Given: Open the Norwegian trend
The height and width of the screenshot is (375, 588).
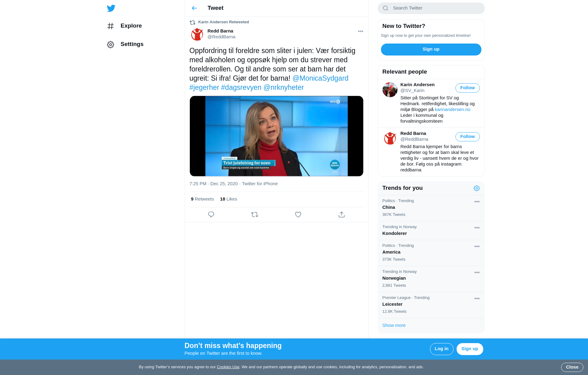Looking at the screenshot, I should click(x=431, y=279).
